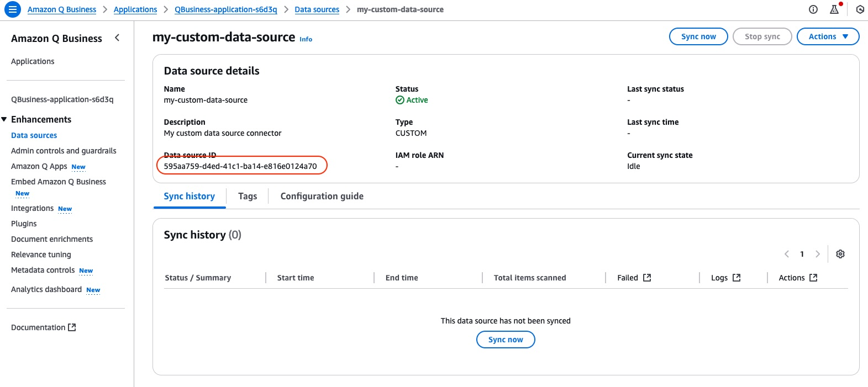
Task: Open QBusiness-application-s6d3q breadcrumb link
Action: [x=226, y=9]
